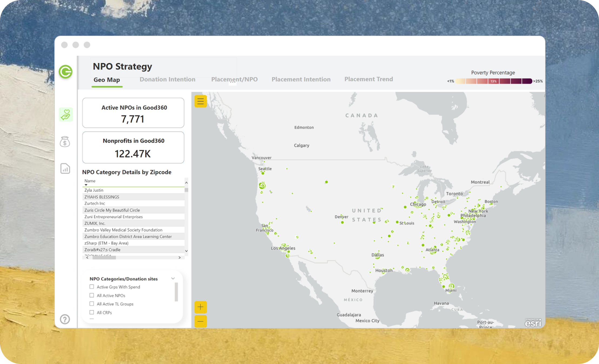Image resolution: width=599 pixels, height=364 pixels.
Task: Open the money bag sidebar icon
Action: (x=65, y=142)
